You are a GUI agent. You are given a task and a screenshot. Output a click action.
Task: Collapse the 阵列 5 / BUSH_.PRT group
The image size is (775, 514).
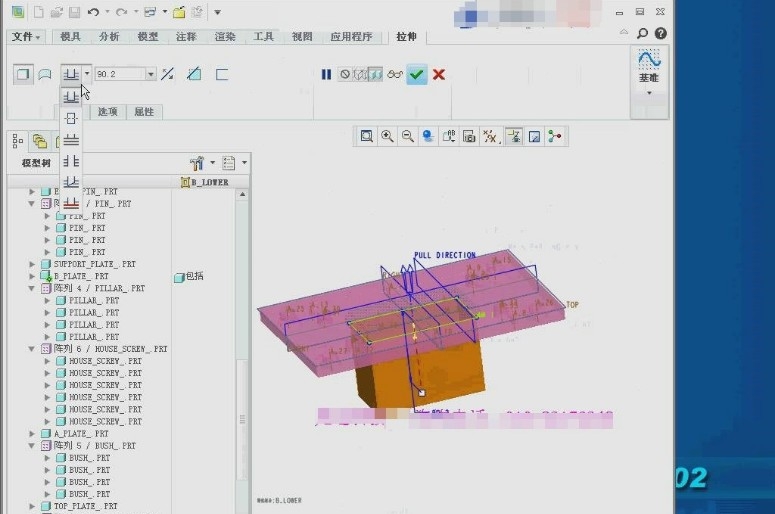(x=32, y=446)
